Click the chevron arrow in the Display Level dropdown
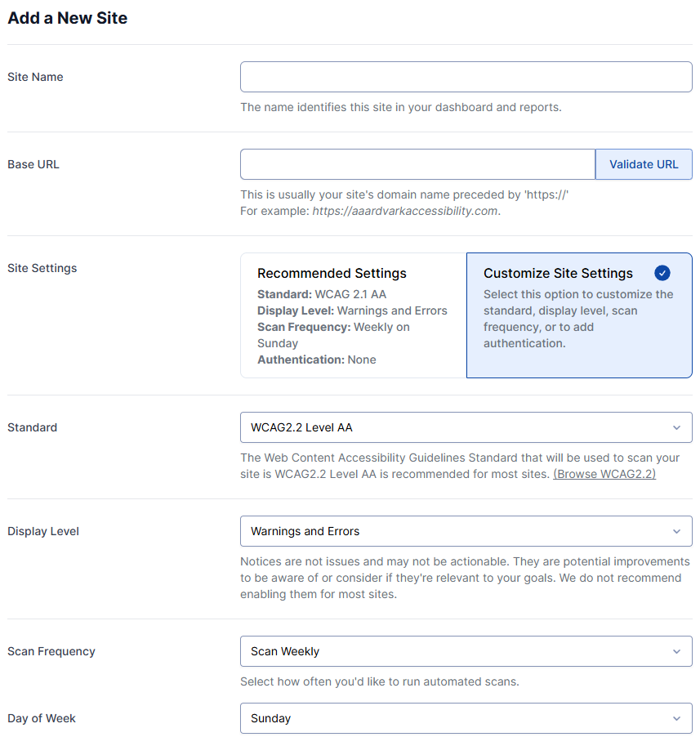The height and width of the screenshot is (746, 700). click(676, 531)
